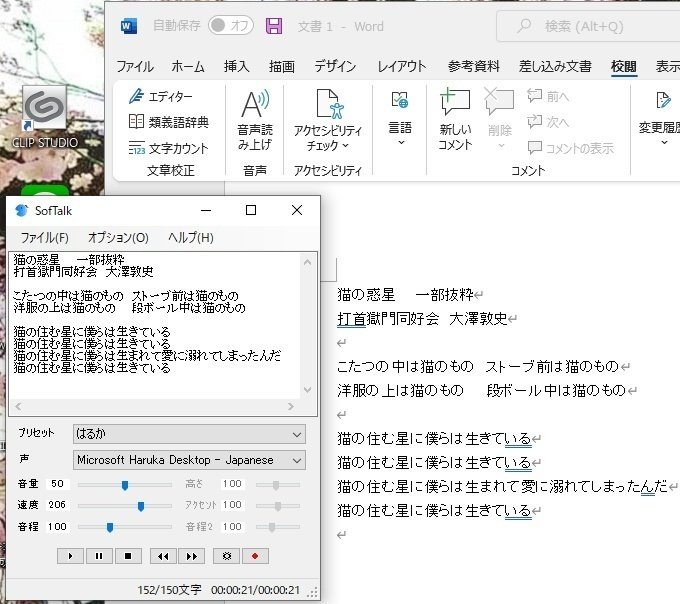Open SofTalk オプション(O) menu
The width and height of the screenshot is (680, 604).
pyautogui.click(x=118, y=238)
